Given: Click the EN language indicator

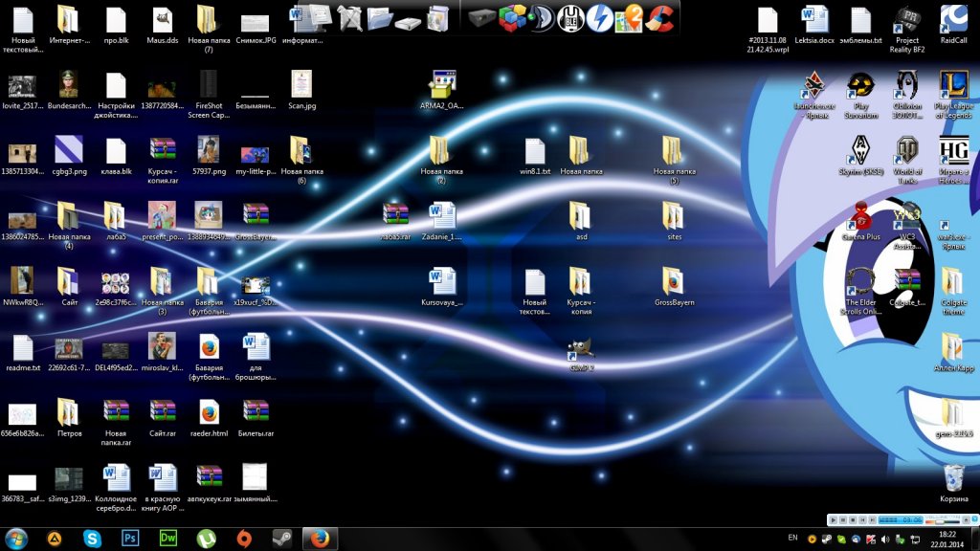Looking at the screenshot, I should coord(792,539).
